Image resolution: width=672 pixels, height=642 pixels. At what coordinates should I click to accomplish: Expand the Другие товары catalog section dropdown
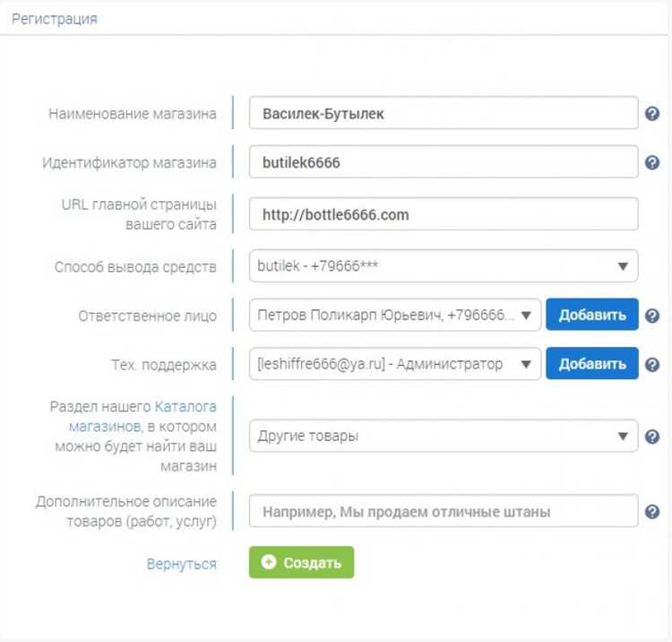click(x=444, y=436)
